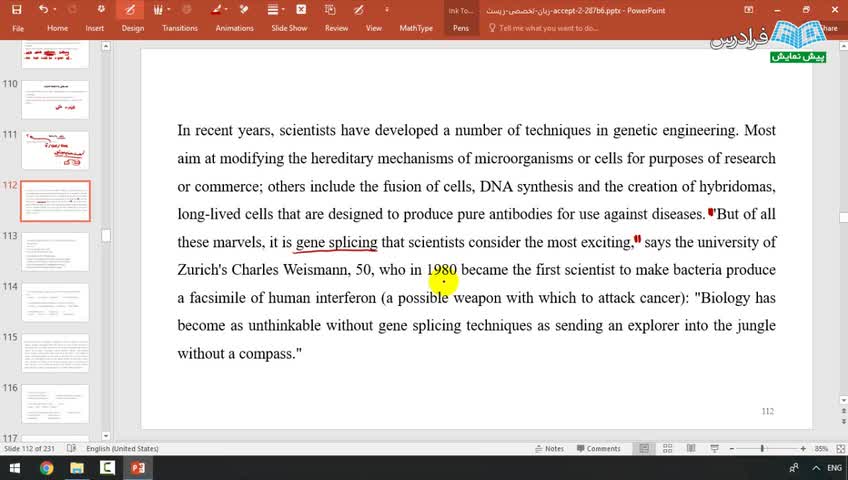Select slide 113 thumbnail
The width and height of the screenshot is (848, 480).
point(55,252)
